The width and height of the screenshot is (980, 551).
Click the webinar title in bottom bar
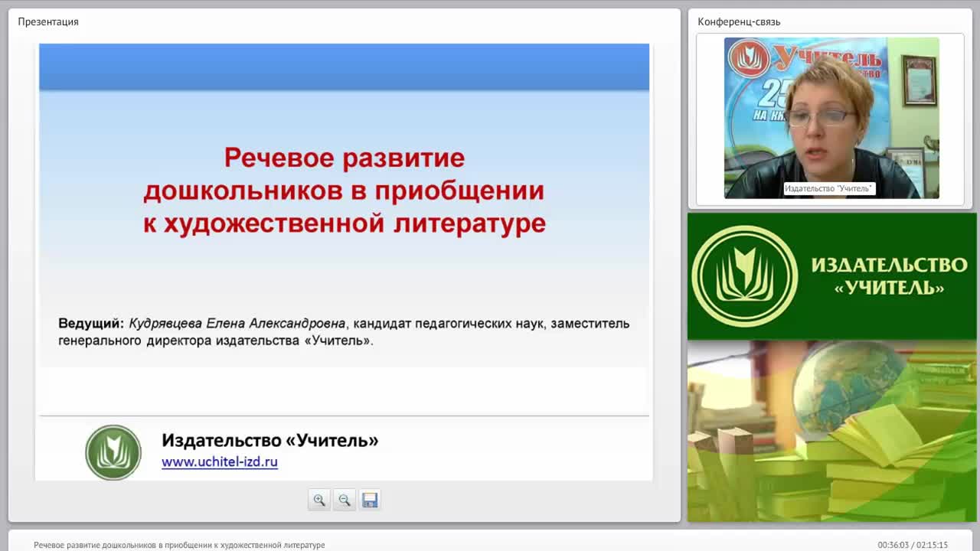(179, 545)
